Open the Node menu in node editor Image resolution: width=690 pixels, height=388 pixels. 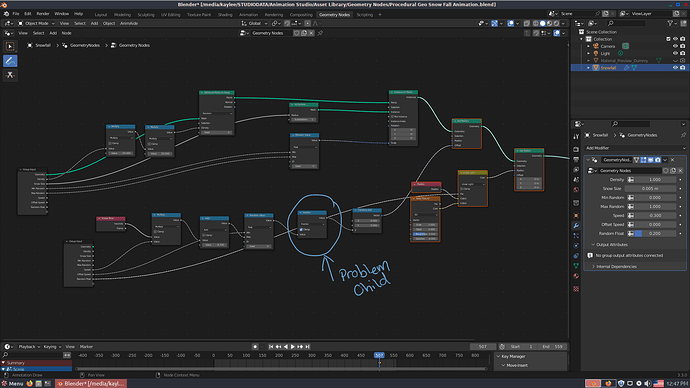(x=66, y=33)
